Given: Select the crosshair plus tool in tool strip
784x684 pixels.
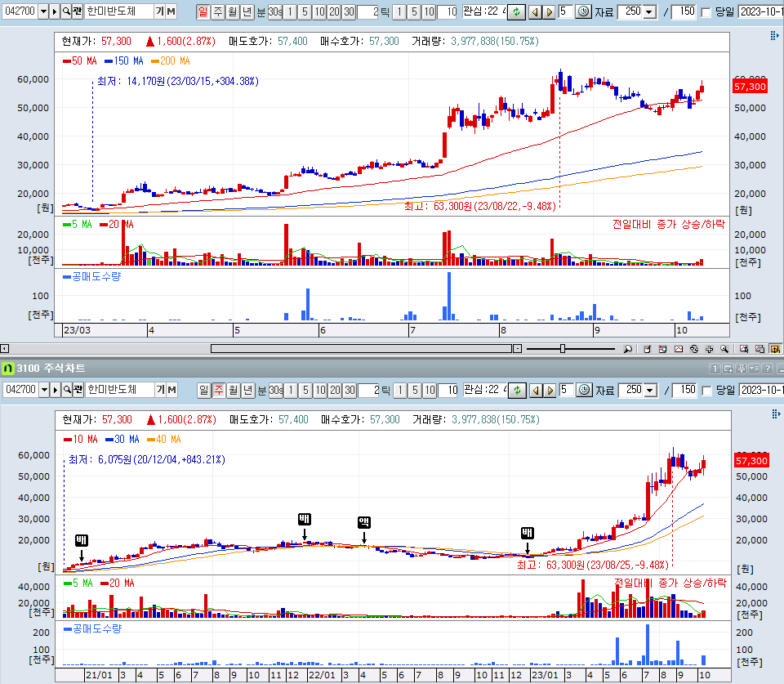Looking at the screenshot, I should (709, 349).
